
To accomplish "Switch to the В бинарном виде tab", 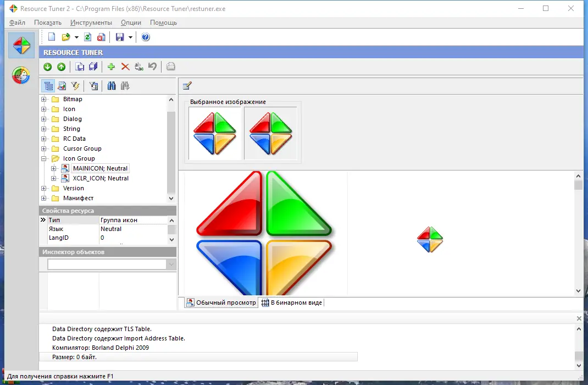I will [291, 302].
